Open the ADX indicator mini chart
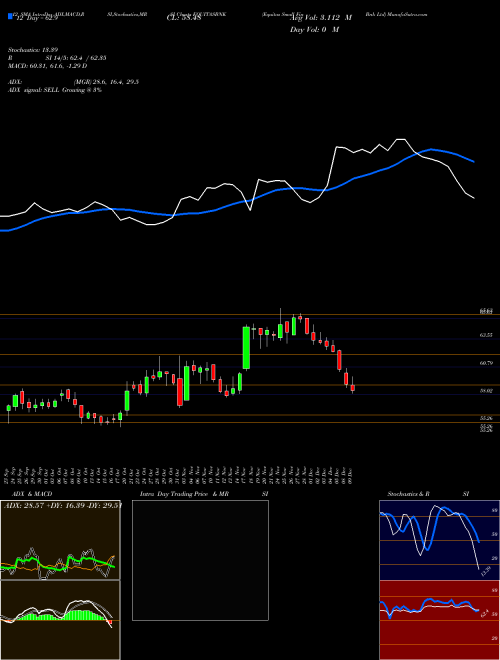This screenshot has width=500, height=660. 60,540
